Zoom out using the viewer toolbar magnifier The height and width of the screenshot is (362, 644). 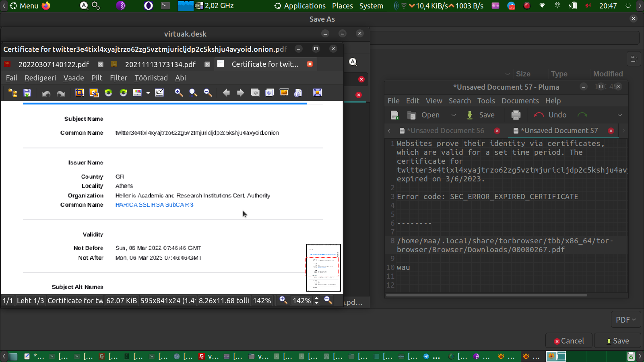click(x=208, y=93)
